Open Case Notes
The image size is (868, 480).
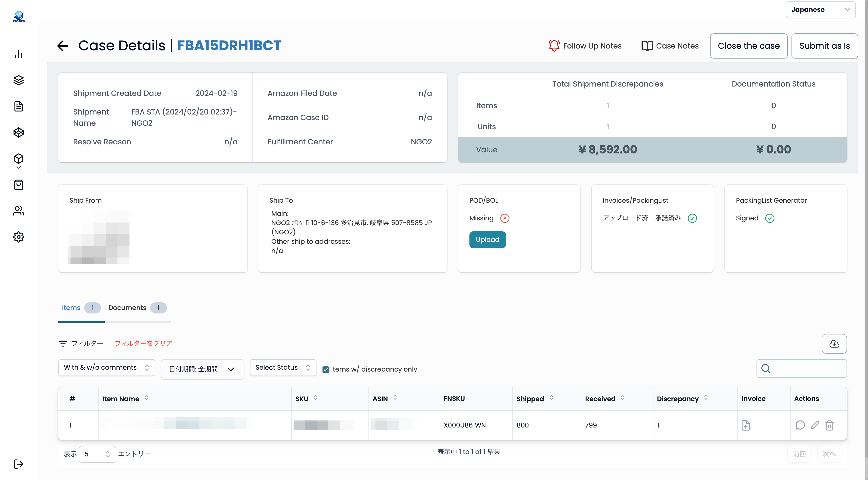(x=670, y=46)
